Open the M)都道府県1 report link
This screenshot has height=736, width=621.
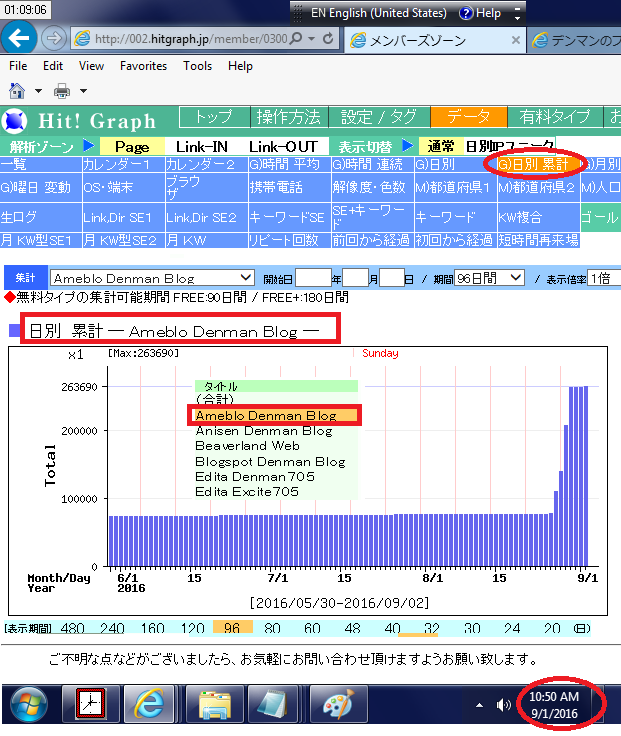click(x=455, y=187)
